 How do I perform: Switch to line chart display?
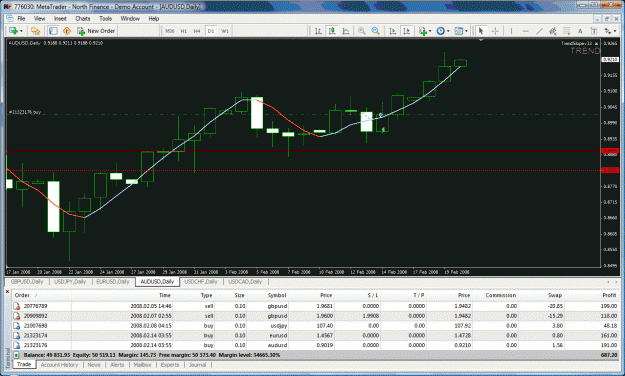pyautogui.click(x=346, y=31)
